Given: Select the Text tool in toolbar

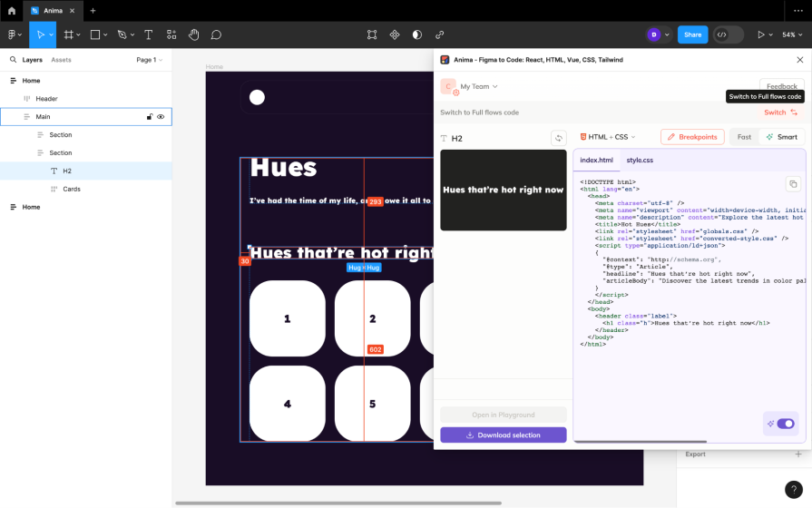Looking at the screenshot, I should 150,34.
